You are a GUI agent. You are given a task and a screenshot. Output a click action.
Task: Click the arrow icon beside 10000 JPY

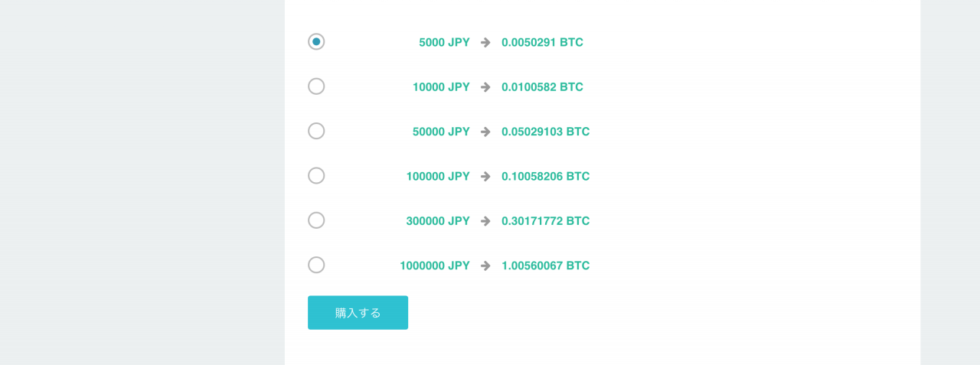click(x=485, y=87)
